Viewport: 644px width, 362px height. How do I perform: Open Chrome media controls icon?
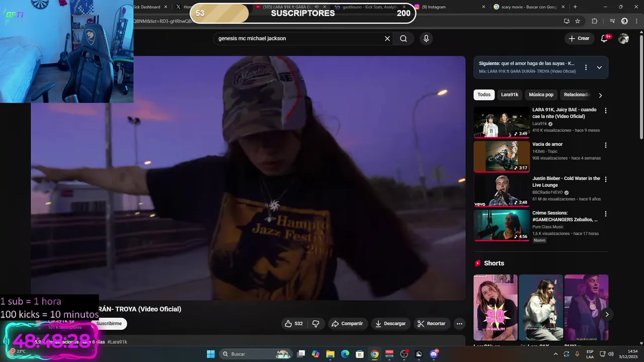tap(612, 21)
